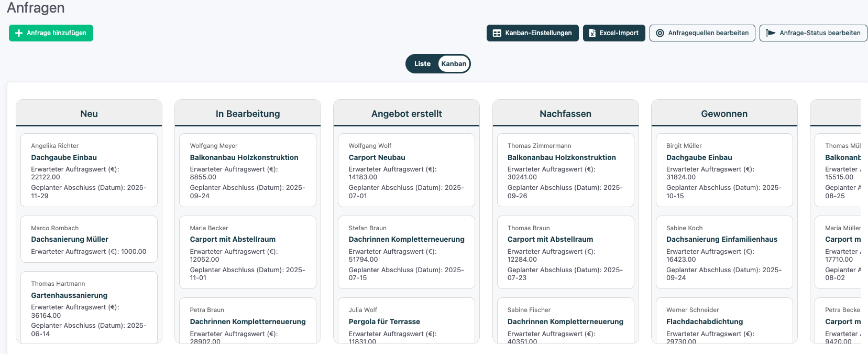Open the Dachsanierung Einfamilienhaus card
Image resolution: width=868 pixels, height=354 pixels.
(724, 252)
